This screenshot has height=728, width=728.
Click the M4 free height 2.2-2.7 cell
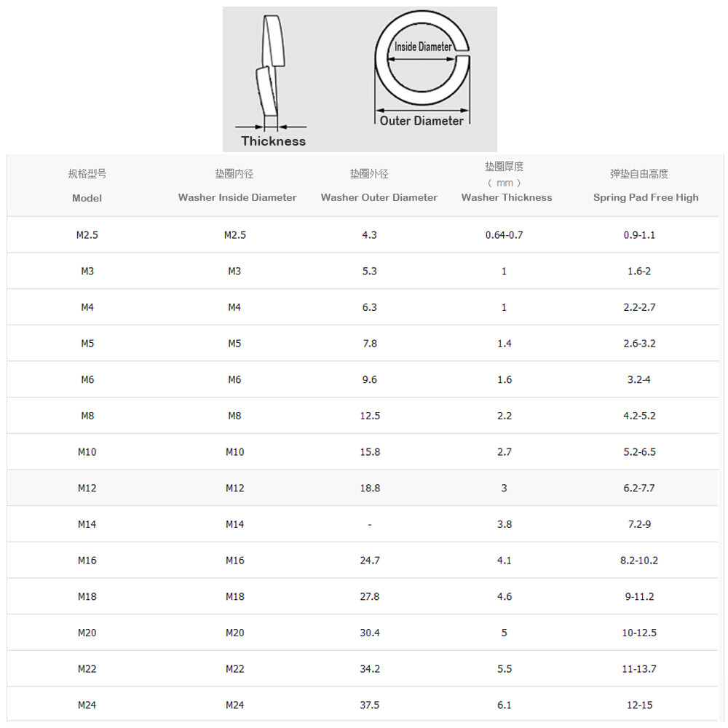pos(639,307)
